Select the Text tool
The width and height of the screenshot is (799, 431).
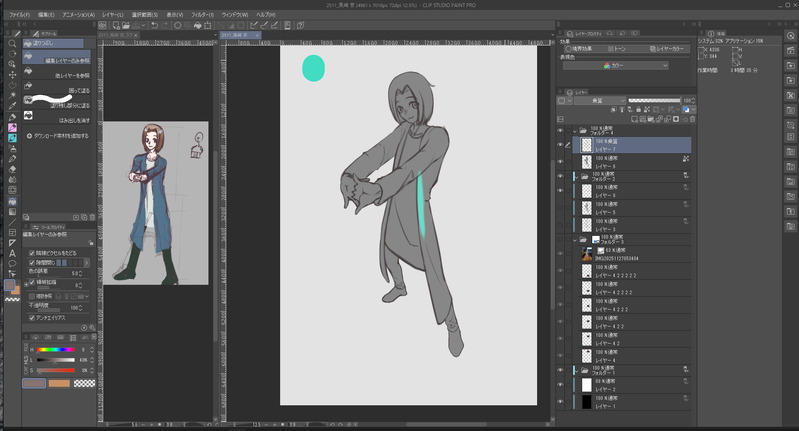pos(12,253)
